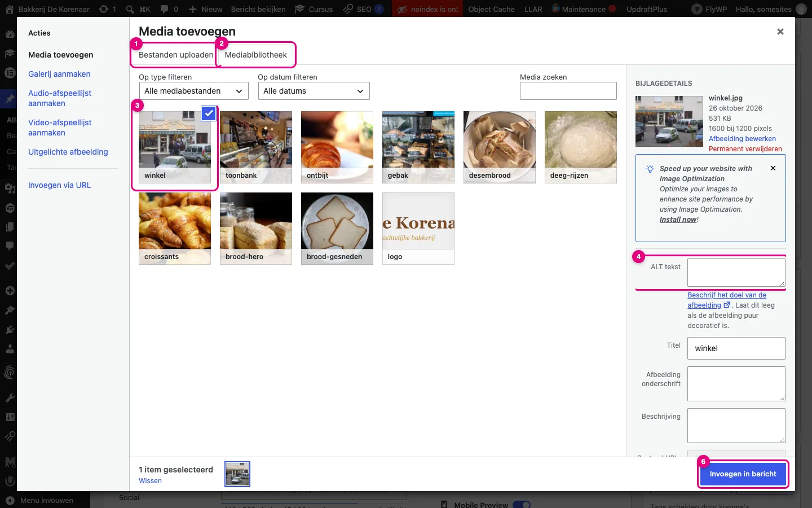
Task: Click the Cursus item in the admin bar
Action: pyautogui.click(x=314, y=9)
